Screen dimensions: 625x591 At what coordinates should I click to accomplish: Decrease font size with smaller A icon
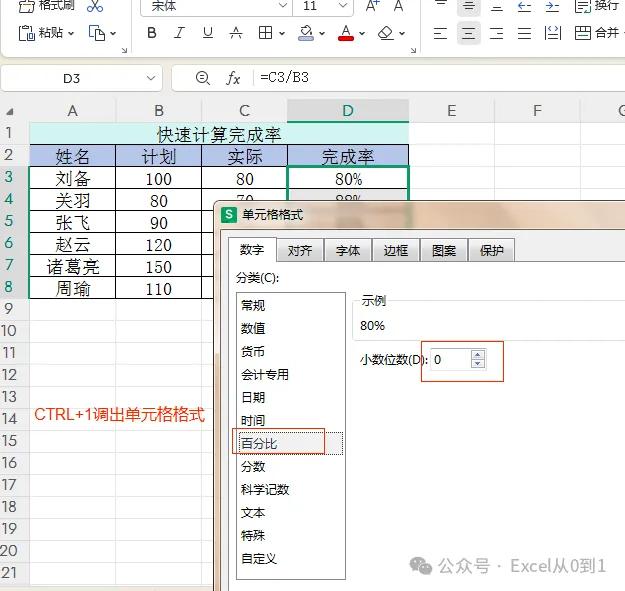(x=398, y=6)
